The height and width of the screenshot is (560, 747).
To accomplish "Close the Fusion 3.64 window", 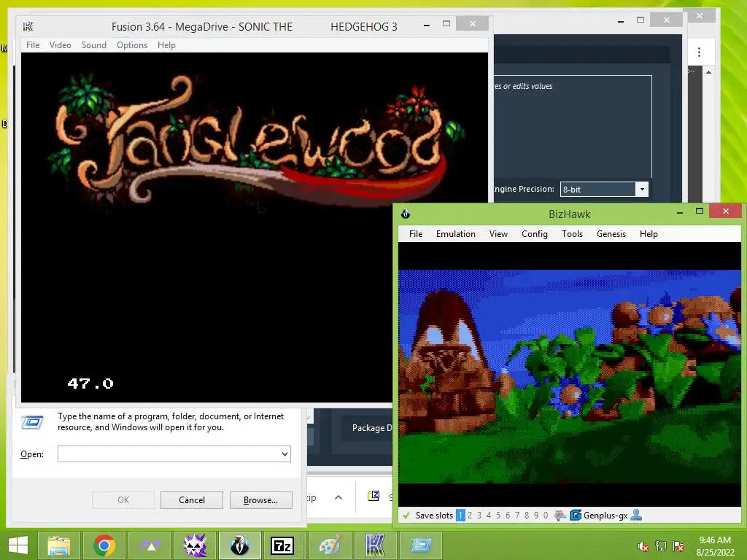I will (472, 23).
